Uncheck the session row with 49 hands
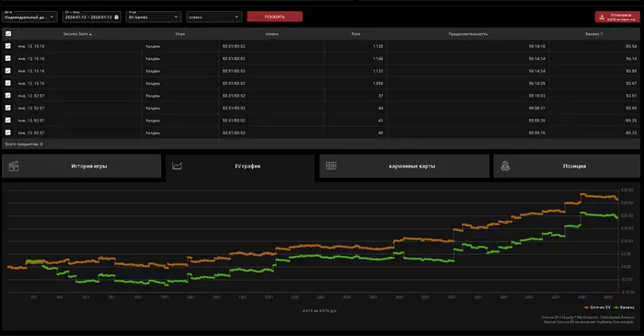 tap(7, 133)
